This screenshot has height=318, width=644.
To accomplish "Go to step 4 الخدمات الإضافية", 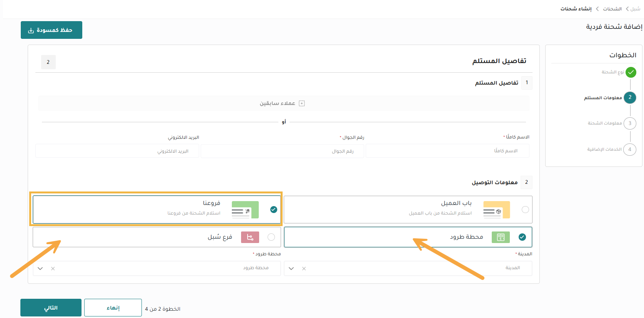I will click(630, 150).
